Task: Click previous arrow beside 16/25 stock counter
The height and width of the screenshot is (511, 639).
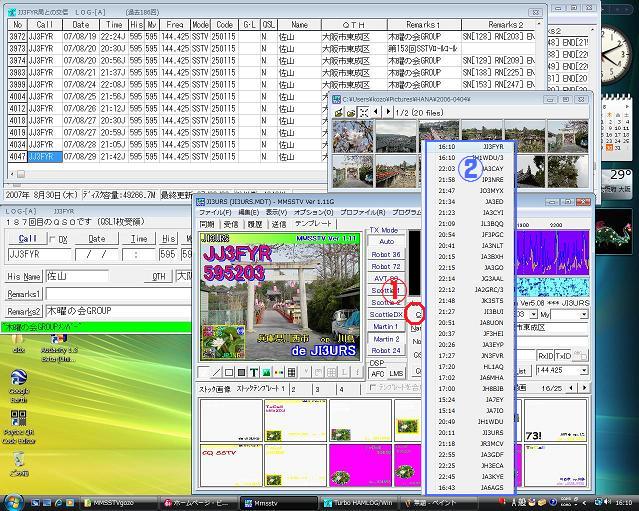Action: click(571, 388)
